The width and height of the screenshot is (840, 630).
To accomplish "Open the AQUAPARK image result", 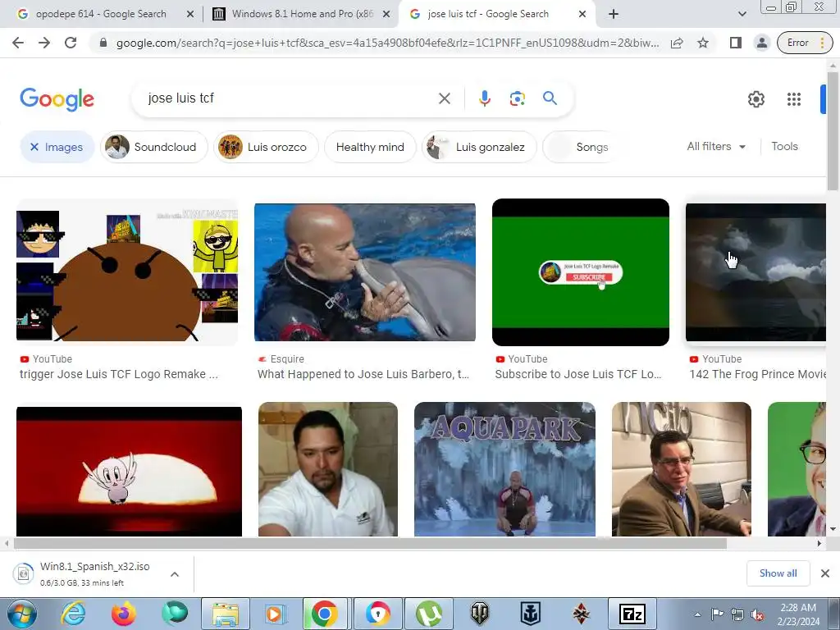I will pyautogui.click(x=504, y=469).
